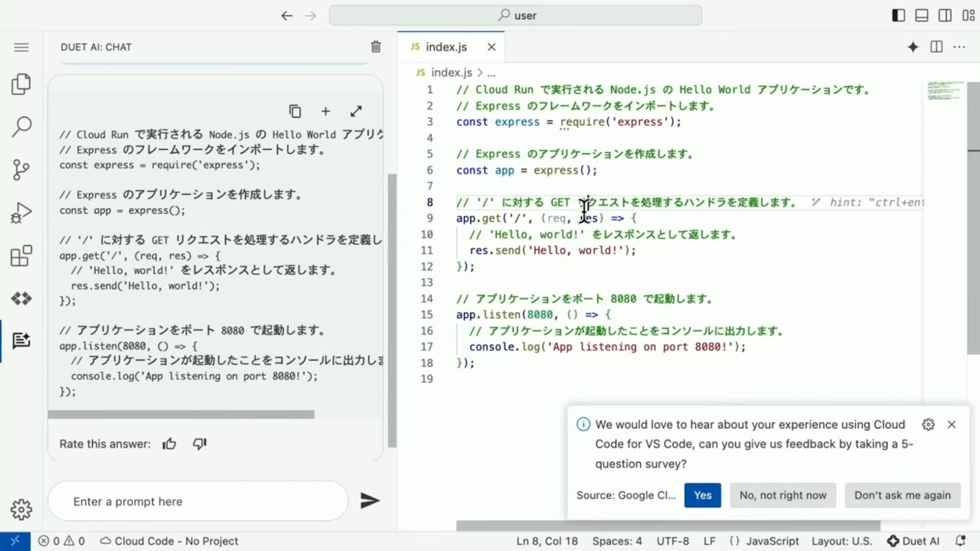This screenshot has height=551, width=980.
Task: Open the Ln 8, Col 18 go-to-line item
Action: tap(547, 541)
